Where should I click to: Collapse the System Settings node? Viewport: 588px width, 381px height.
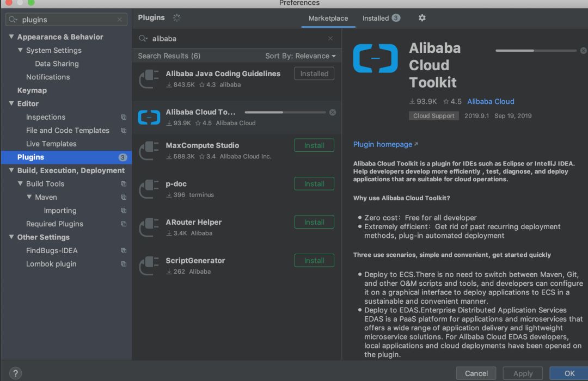[x=20, y=50]
